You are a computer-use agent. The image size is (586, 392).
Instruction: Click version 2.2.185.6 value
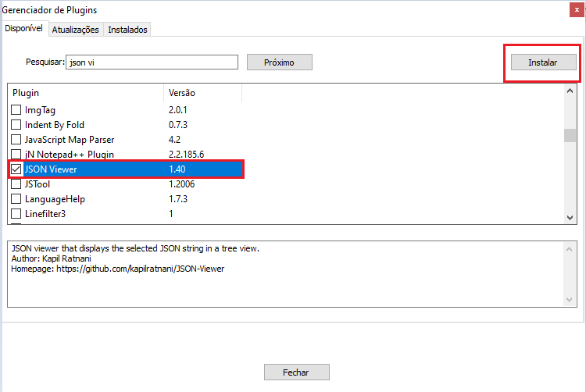click(x=186, y=155)
